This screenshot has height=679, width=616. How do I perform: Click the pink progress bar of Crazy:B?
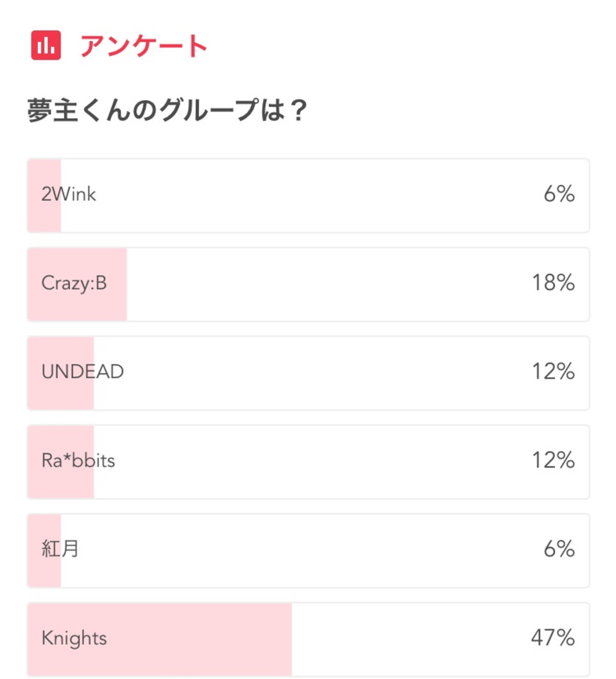pyautogui.click(x=77, y=284)
